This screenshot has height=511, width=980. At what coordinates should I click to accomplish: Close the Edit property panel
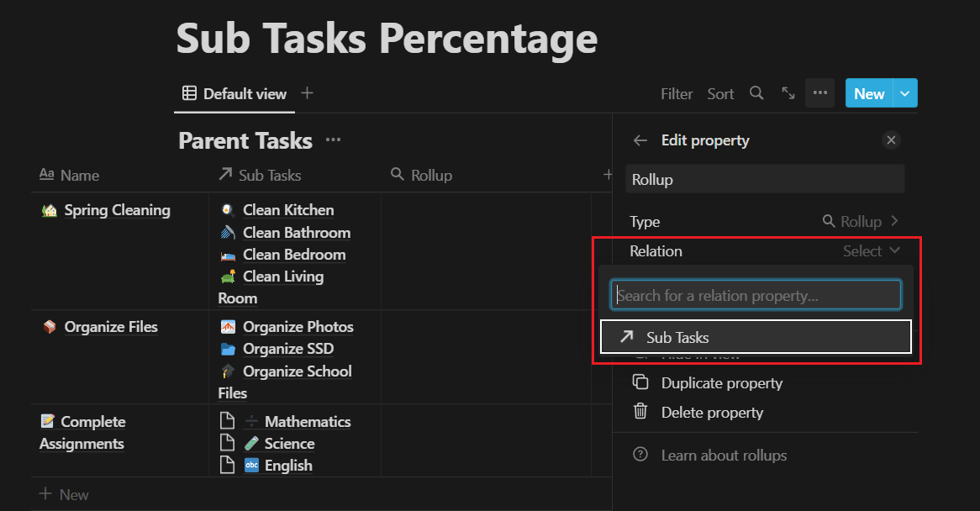click(891, 140)
